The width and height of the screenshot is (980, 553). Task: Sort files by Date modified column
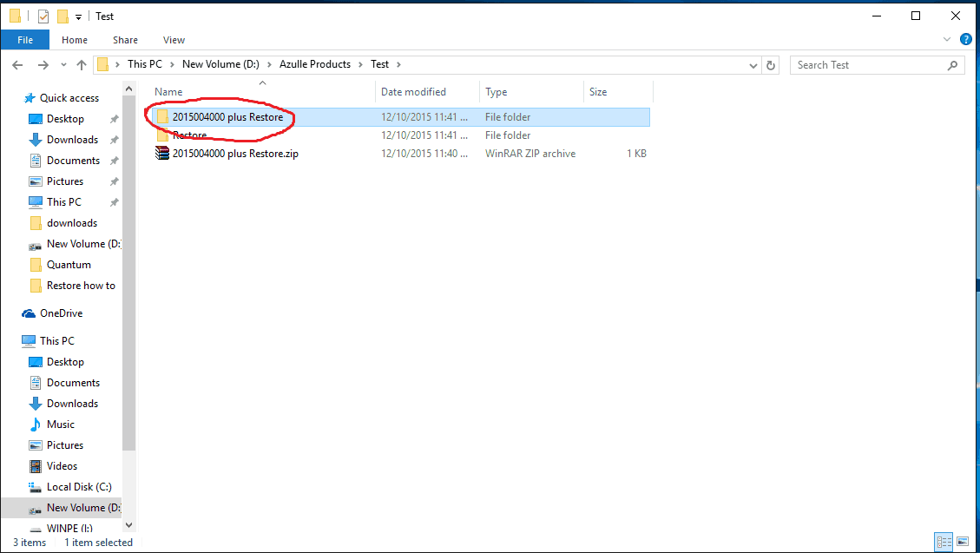[413, 92]
